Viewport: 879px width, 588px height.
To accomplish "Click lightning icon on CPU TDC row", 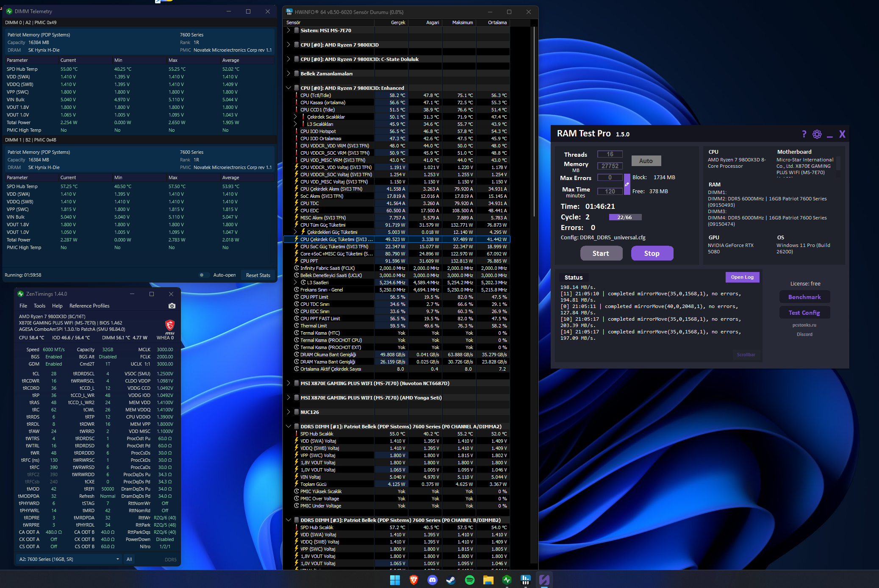I will tap(297, 203).
